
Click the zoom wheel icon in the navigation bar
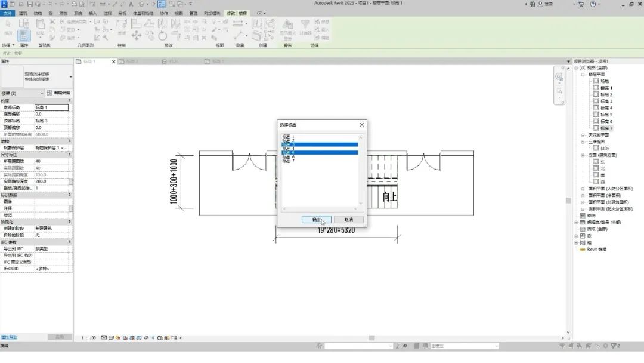[x=559, y=77]
